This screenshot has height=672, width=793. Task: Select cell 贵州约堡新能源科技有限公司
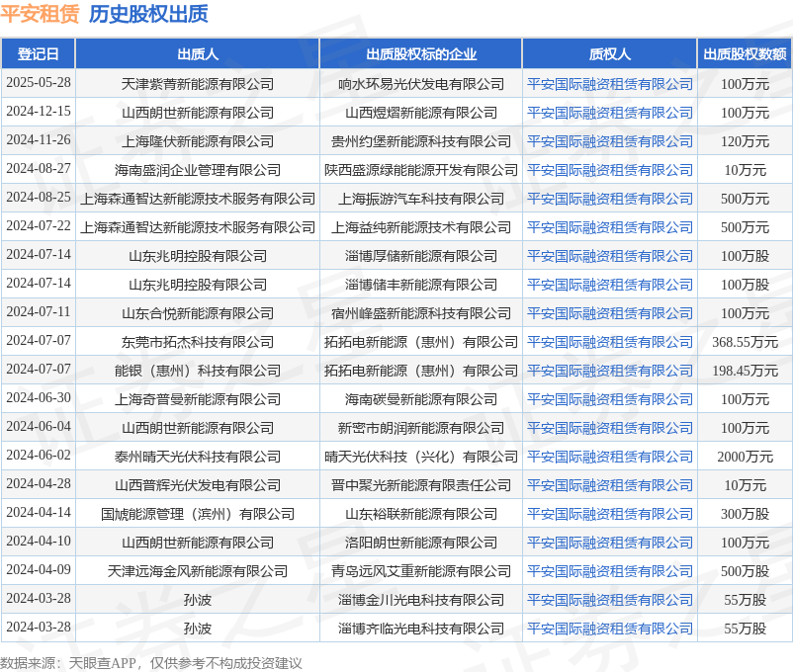pos(421,141)
